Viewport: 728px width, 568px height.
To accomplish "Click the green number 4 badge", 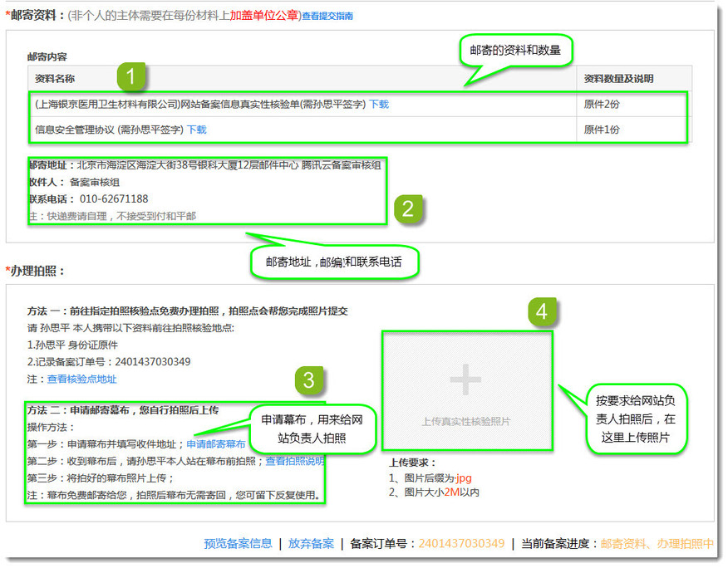I will (542, 312).
